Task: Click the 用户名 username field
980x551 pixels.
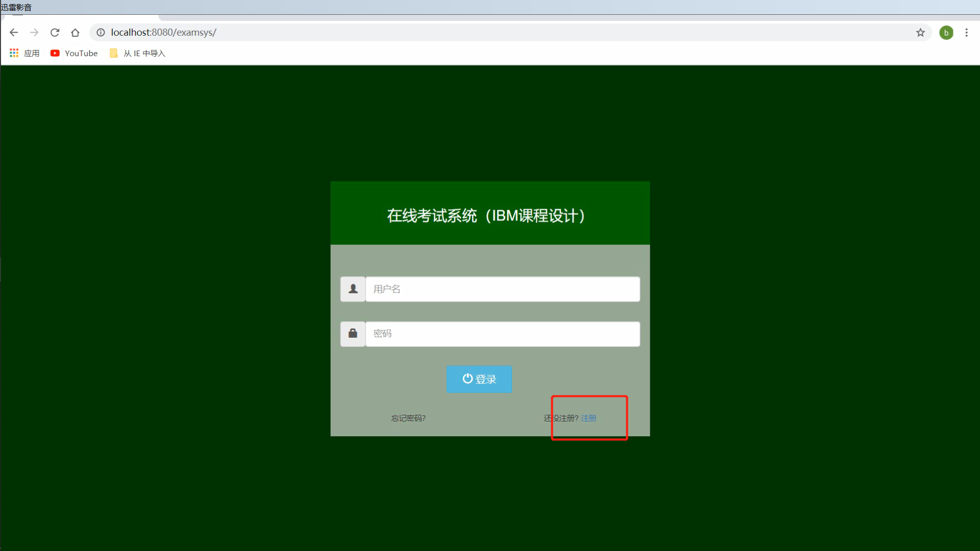Action: pos(502,289)
